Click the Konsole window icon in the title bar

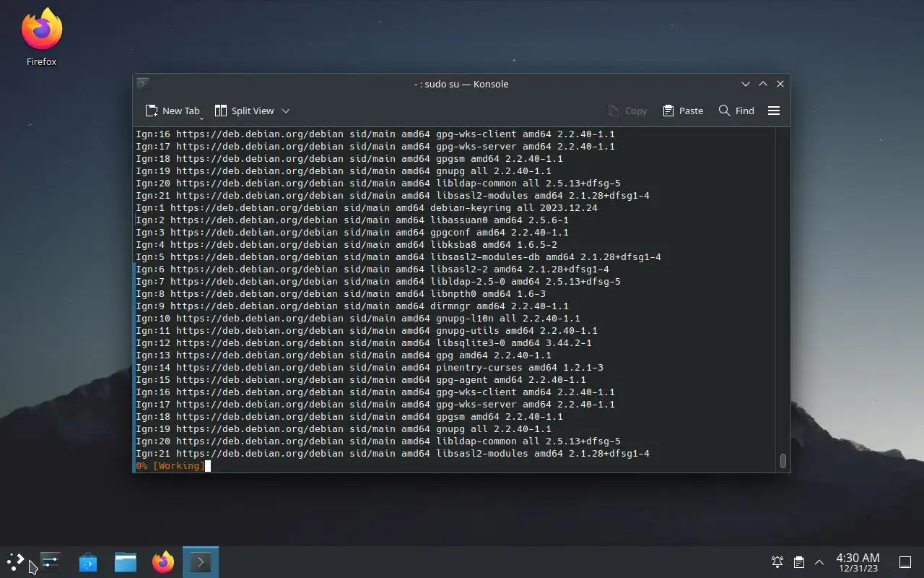(x=143, y=84)
